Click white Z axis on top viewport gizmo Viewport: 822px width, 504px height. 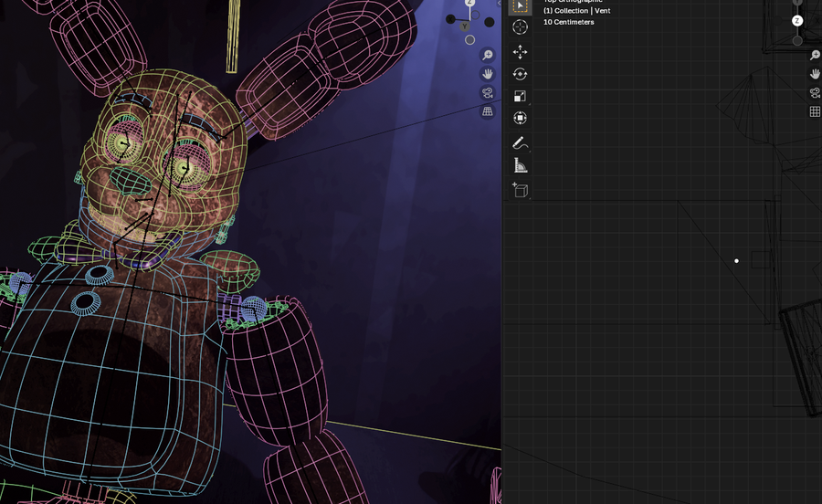pyautogui.click(x=796, y=21)
